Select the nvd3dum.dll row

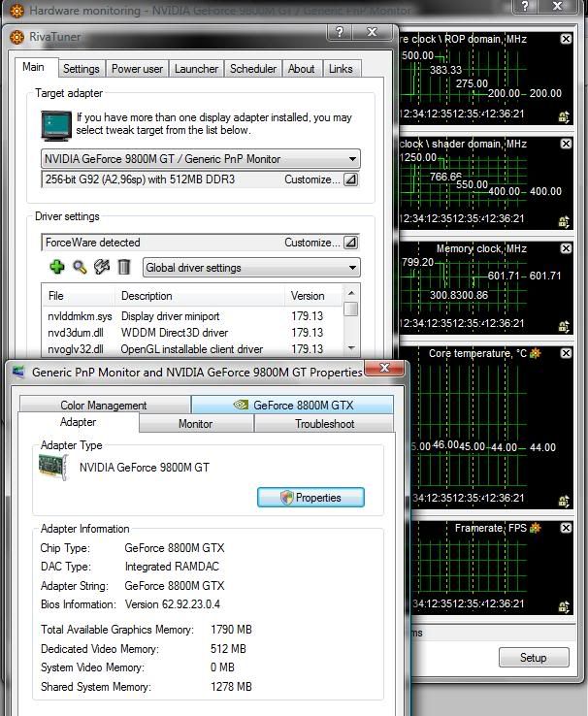point(193,333)
